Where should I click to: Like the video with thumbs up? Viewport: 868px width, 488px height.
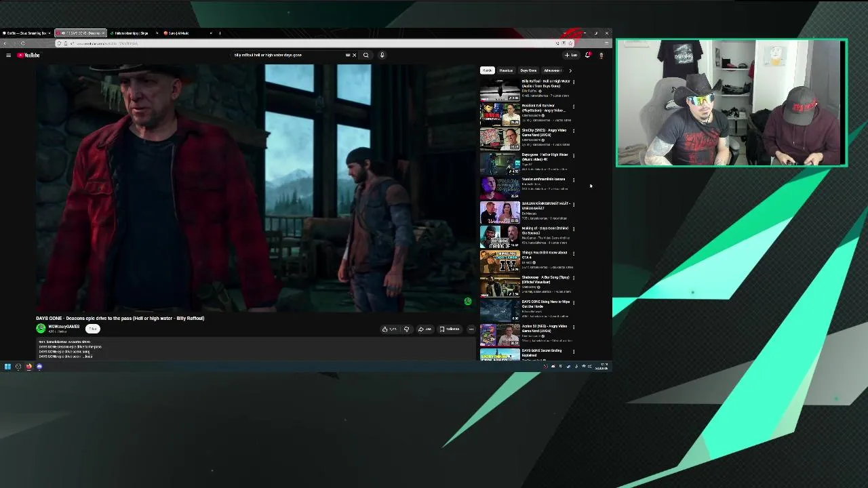389,329
